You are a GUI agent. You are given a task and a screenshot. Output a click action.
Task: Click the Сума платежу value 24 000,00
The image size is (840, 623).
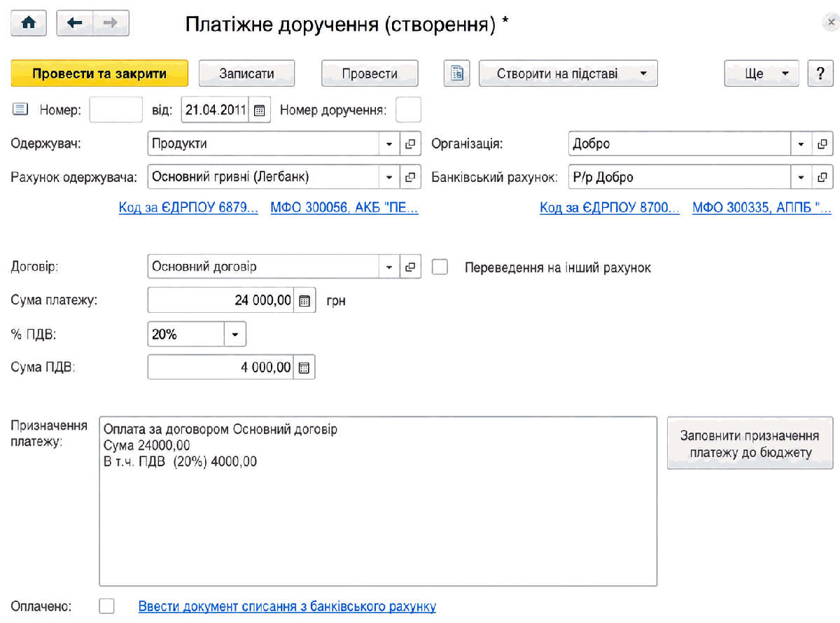click(x=221, y=301)
